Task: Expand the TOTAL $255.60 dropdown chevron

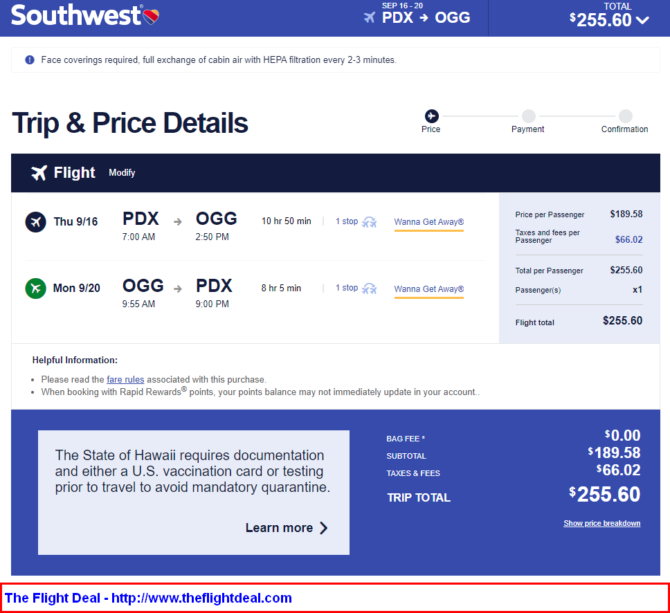Action: click(x=642, y=20)
